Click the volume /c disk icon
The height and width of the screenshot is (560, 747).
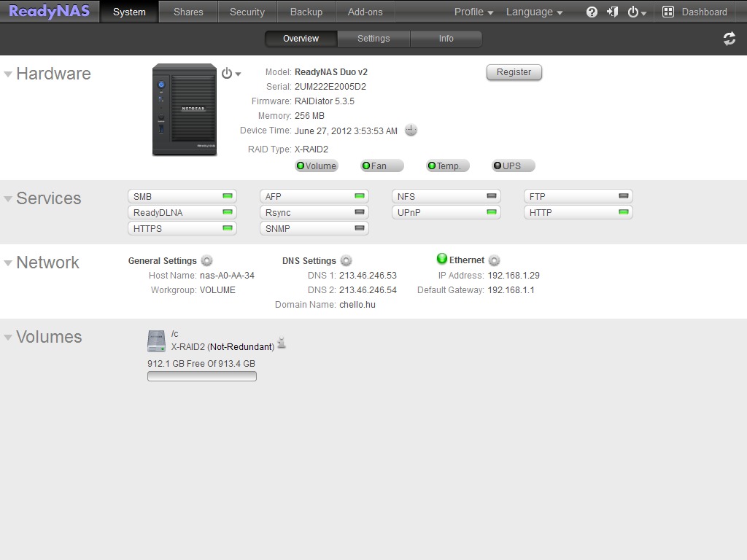[156, 341]
